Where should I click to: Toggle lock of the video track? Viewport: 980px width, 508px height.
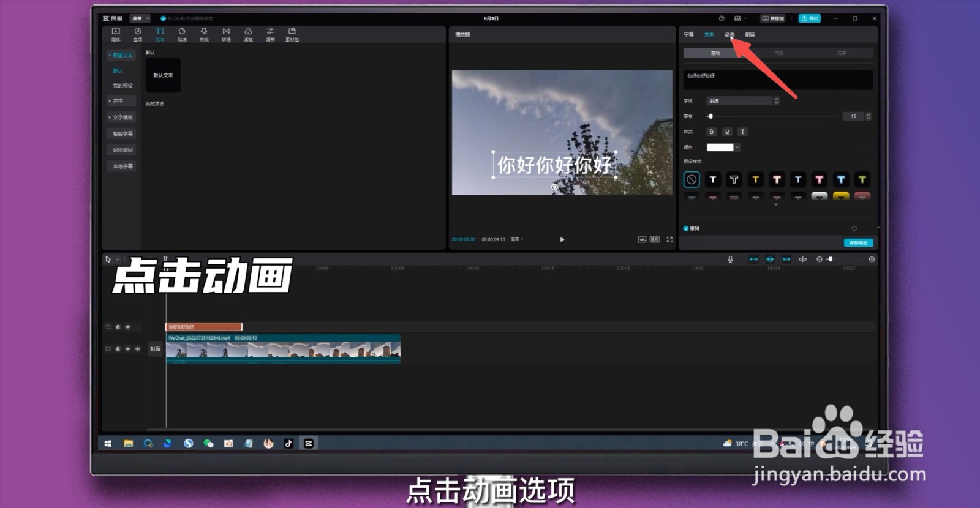pyautogui.click(x=118, y=349)
